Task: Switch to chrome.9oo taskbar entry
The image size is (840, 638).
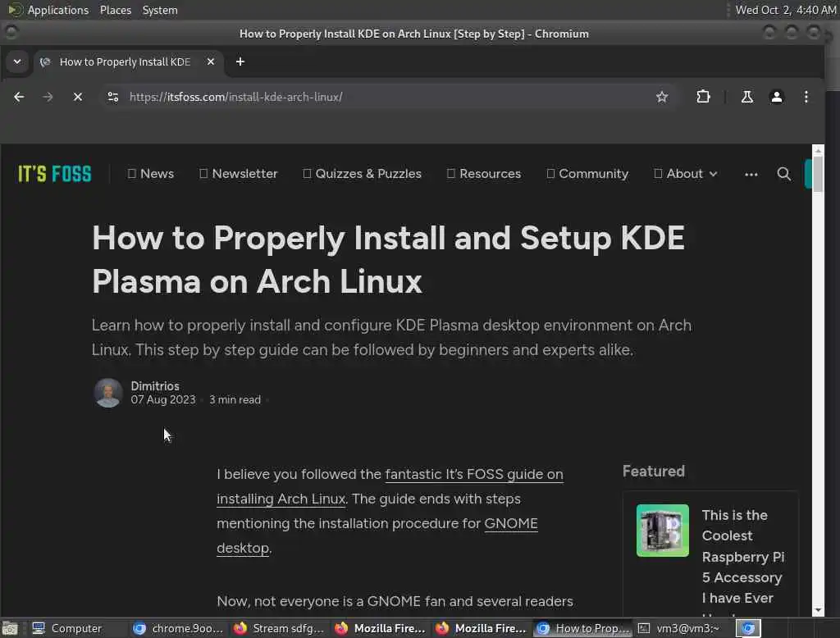Action: click(178, 628)
